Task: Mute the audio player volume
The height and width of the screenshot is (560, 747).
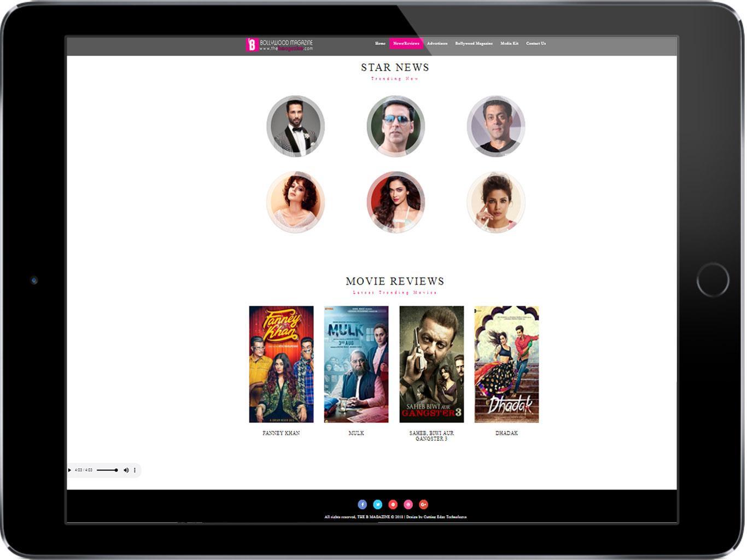Action: (126, 470)
